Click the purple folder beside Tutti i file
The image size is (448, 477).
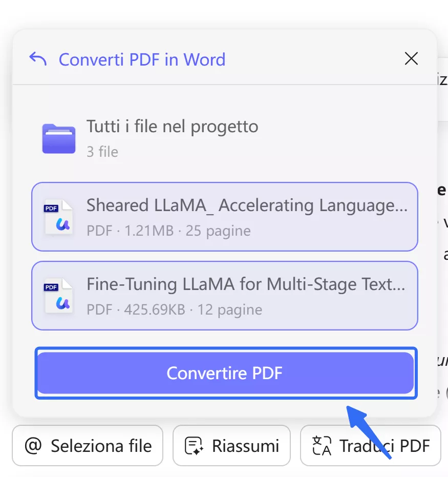pos(59,137)
